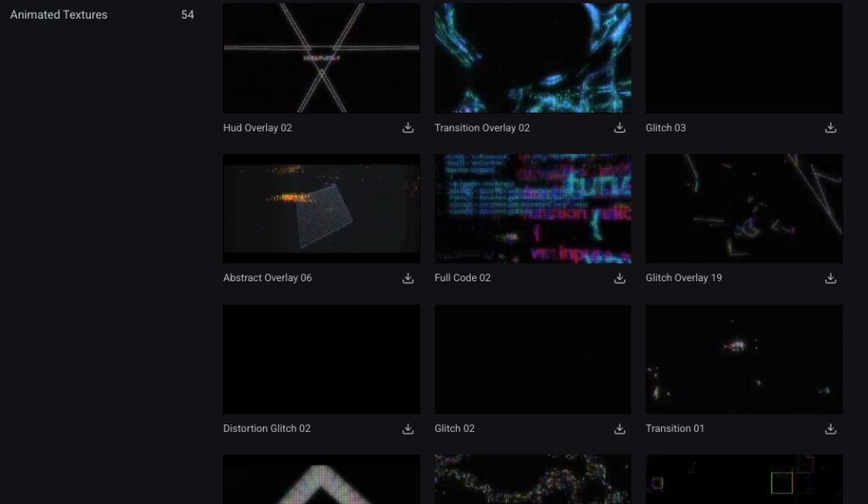
Task: Click download icon for Glitch 02
Action: [620, 429]
